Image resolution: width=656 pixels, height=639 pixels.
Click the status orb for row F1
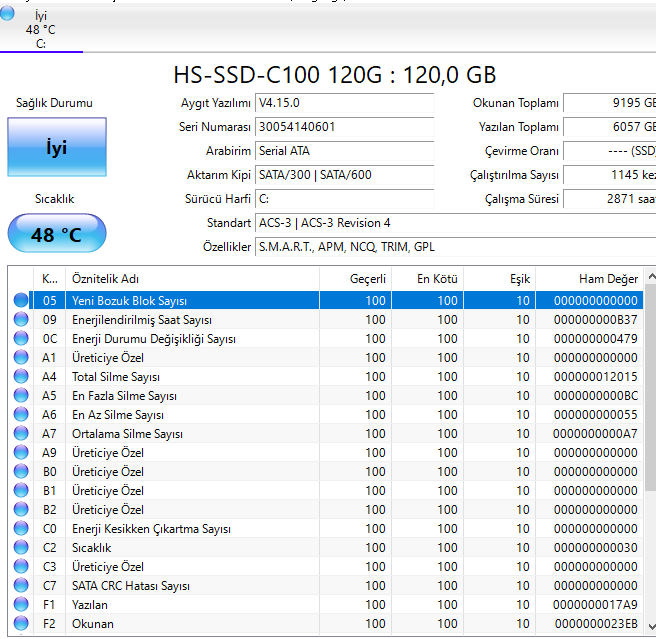pyautogui.click(x=21, y=605)
